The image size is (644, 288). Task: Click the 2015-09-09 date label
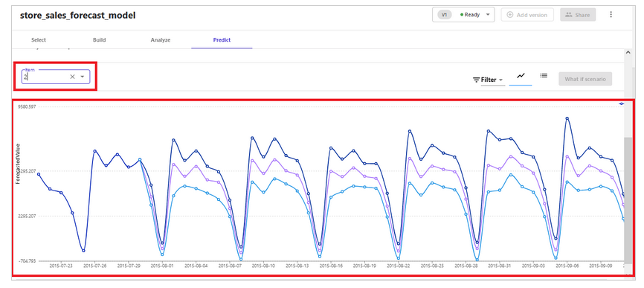[601, 266]
